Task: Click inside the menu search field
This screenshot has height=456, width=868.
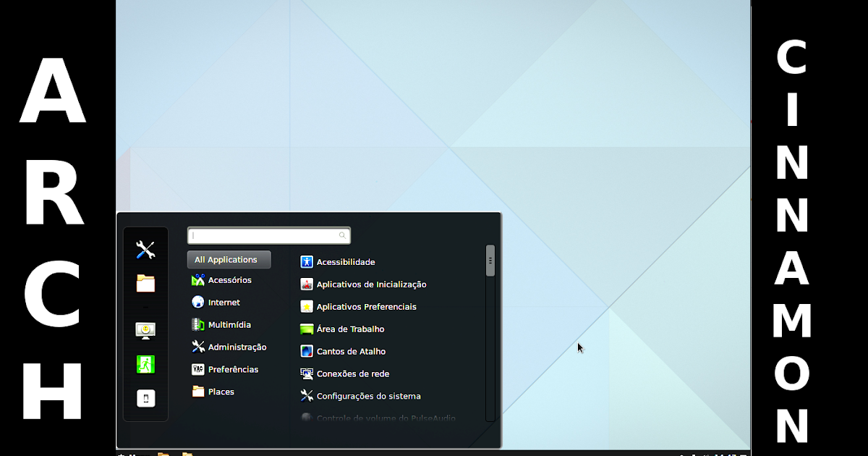Action: click(x=268, y=235)
